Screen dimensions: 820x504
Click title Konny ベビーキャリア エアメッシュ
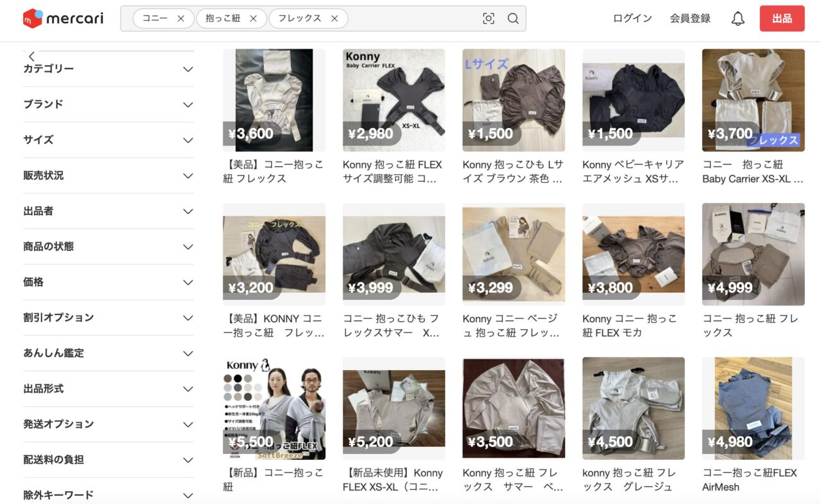(x=633, y=172)
